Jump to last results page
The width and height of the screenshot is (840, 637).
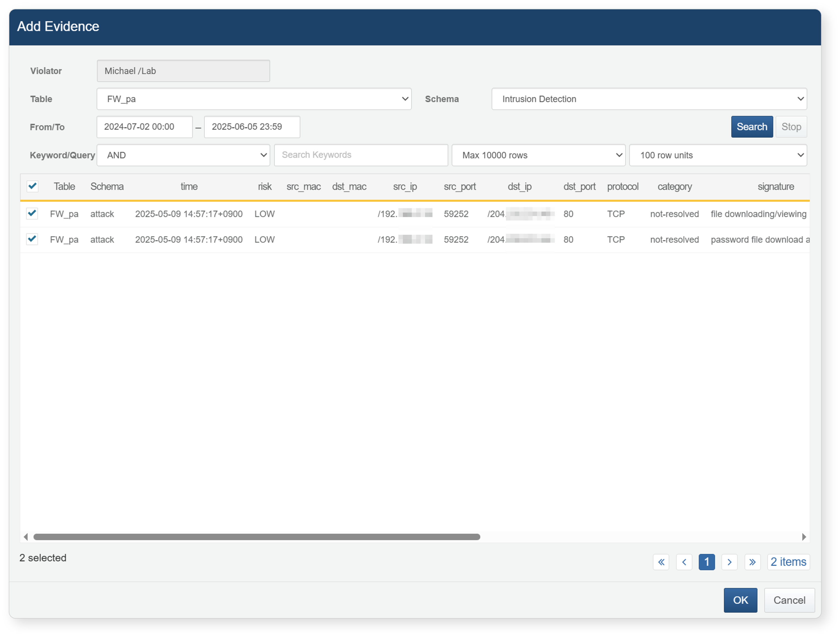tap(752, 562)
